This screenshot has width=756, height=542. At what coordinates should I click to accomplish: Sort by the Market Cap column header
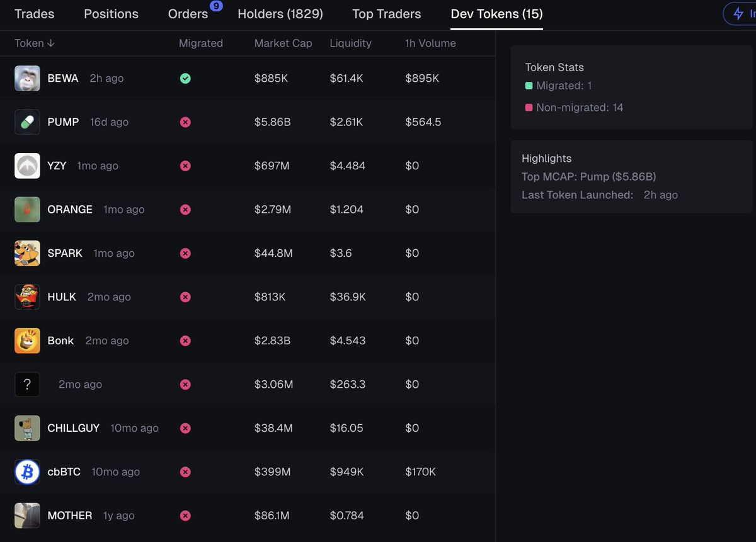click(283, 43)
